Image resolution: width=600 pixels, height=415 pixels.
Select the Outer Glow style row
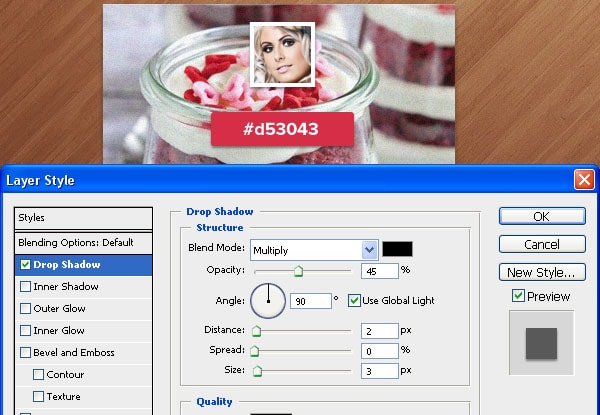pyautogui.click(x=83, y=308)
